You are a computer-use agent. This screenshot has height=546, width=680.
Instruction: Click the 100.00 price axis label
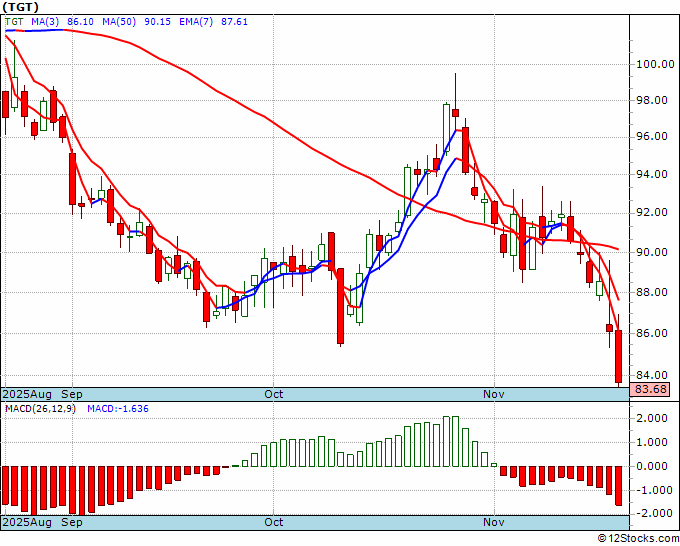click(655, 64)
